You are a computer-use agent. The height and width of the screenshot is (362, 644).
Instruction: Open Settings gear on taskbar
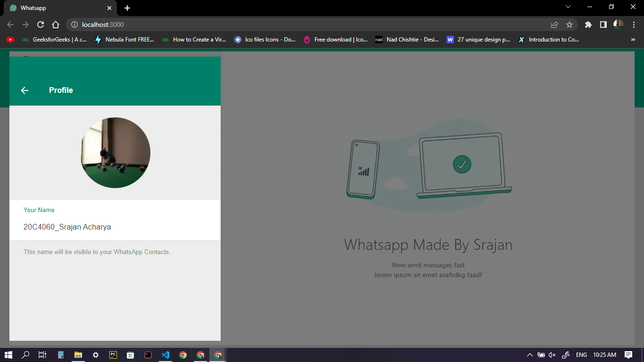click(96, 355)
